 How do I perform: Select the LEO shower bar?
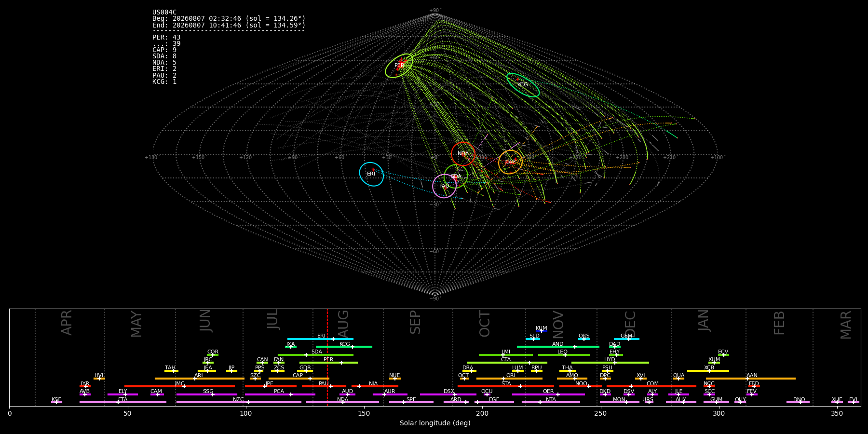click(x=564, y=355)
